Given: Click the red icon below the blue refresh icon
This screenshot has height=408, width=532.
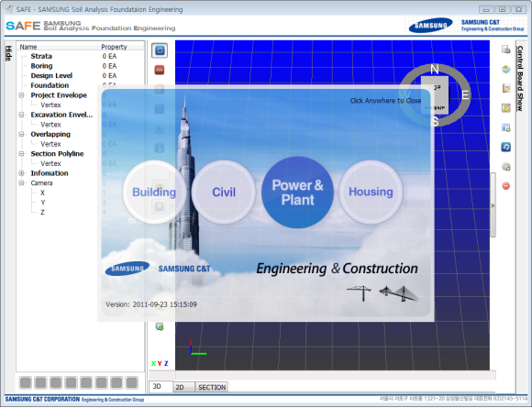Looking at the screenshot, I should coord(160,70).
